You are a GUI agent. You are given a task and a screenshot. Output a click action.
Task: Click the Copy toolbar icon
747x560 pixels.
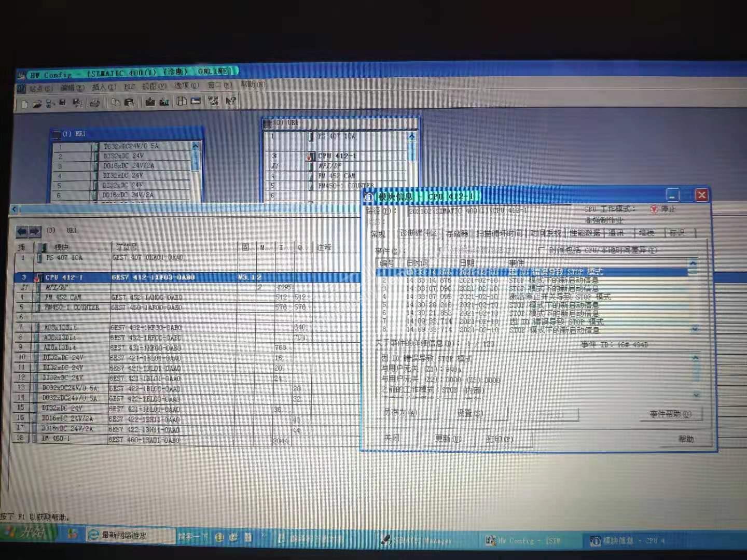click(x=116, y=103)
